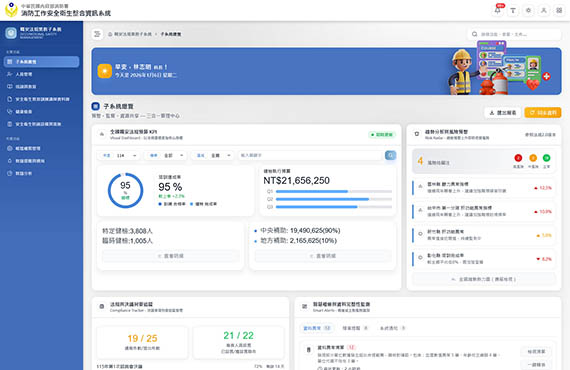Open the second filter dropdown showing 全部
The height and width of the screenshot is (370, 570).
tap(165, 155)
